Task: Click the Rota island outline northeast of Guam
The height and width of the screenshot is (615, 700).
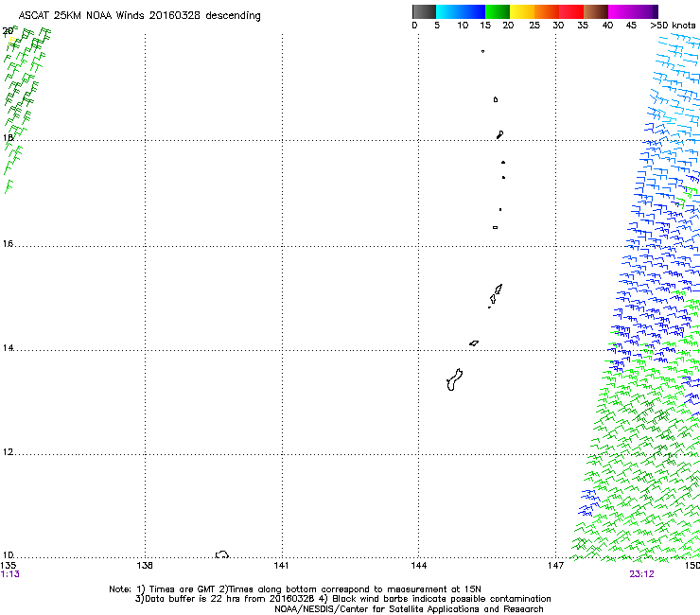Action: pyautogui.click(x=474, y=343)
